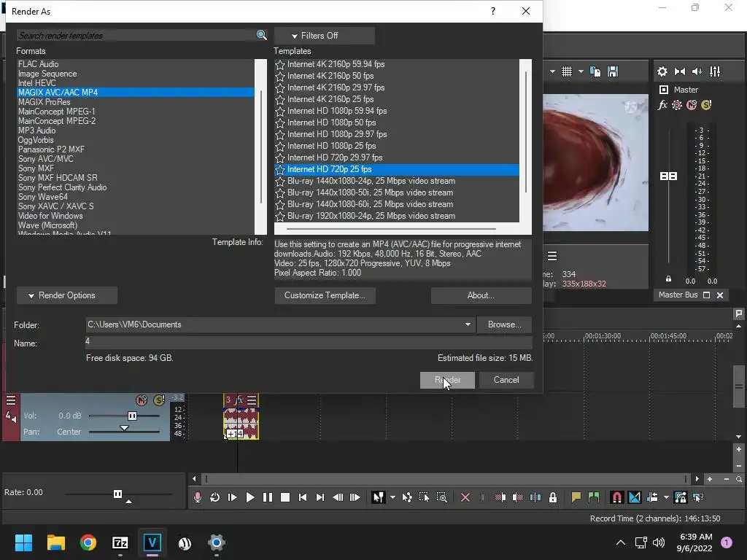The height and width of the screenshot is (560, 747).
Task: Open Mixing Console sliders icon
Action: tap(715, 71)
